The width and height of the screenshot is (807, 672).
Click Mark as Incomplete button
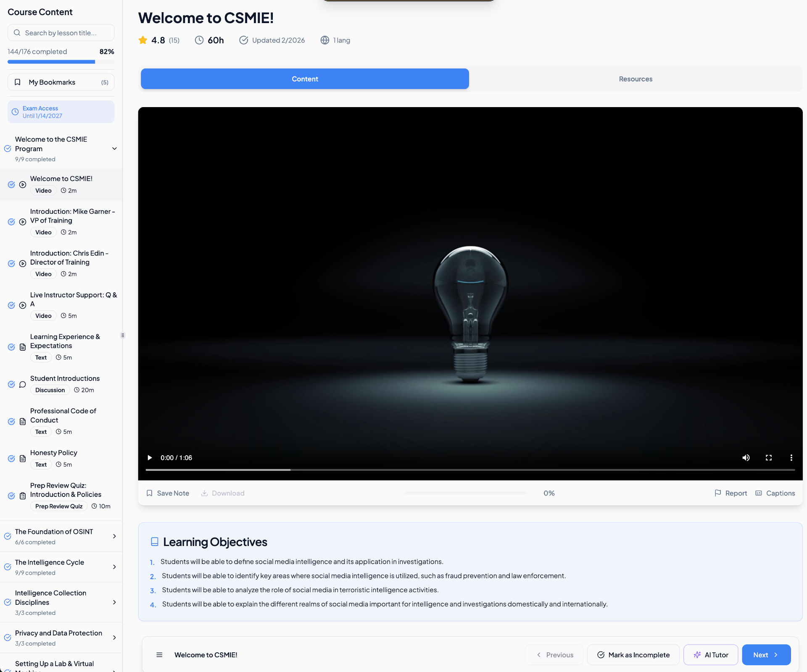coord(633,655)
